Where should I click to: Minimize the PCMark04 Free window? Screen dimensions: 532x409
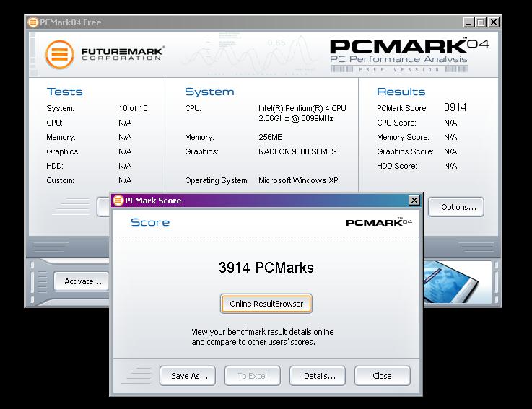pyautogui.click(x=468, y=22)
